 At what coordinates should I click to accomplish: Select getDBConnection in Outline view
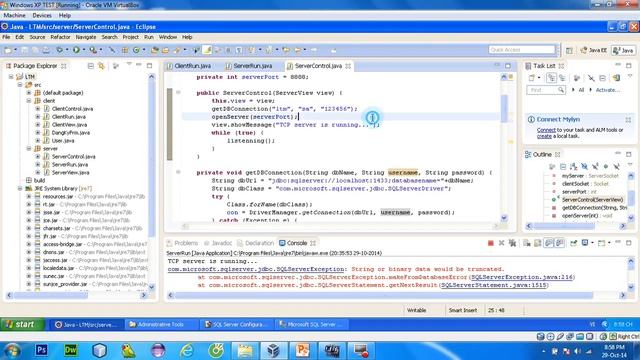pyautogui.click(x=594, y=208)
